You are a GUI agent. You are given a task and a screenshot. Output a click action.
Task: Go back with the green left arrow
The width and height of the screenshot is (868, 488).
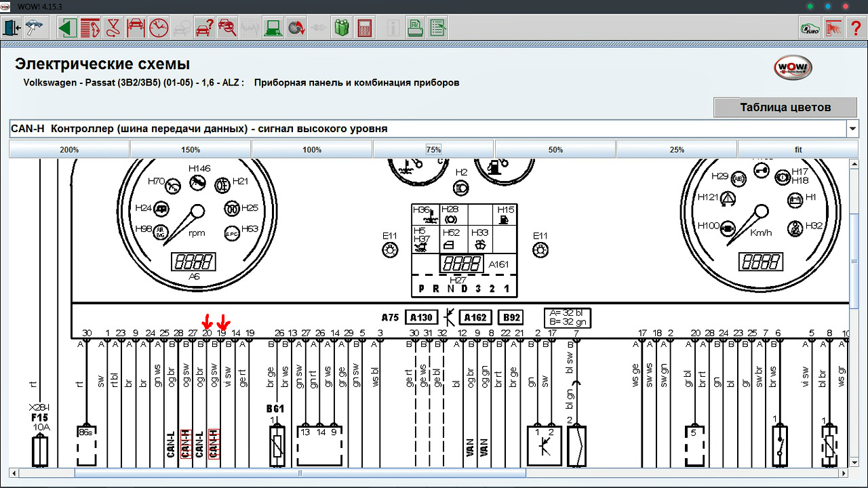tap(66, 28)
